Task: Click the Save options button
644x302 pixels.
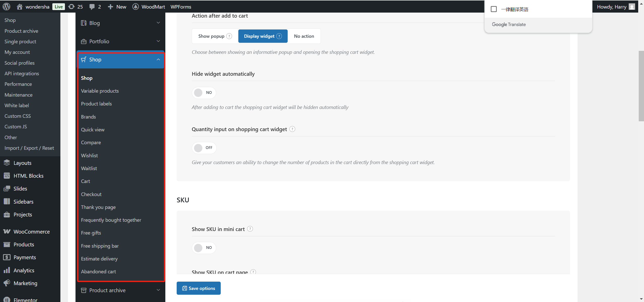Action: click(x=199, y=288)
